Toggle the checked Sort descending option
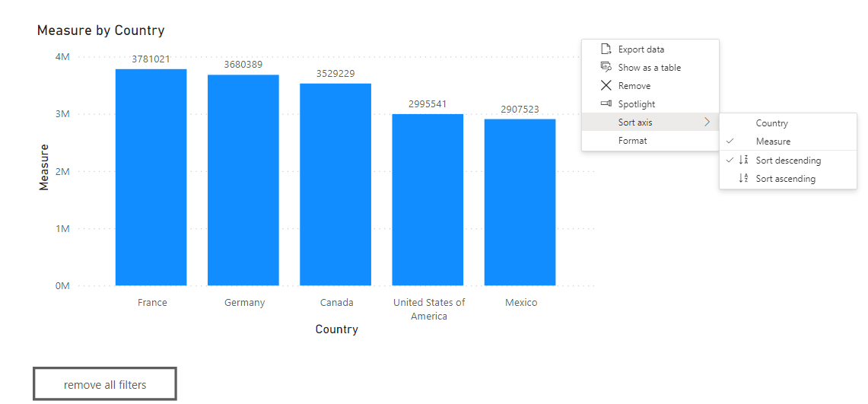This screenshot has width=868, height=404. (x=787, y=160)
